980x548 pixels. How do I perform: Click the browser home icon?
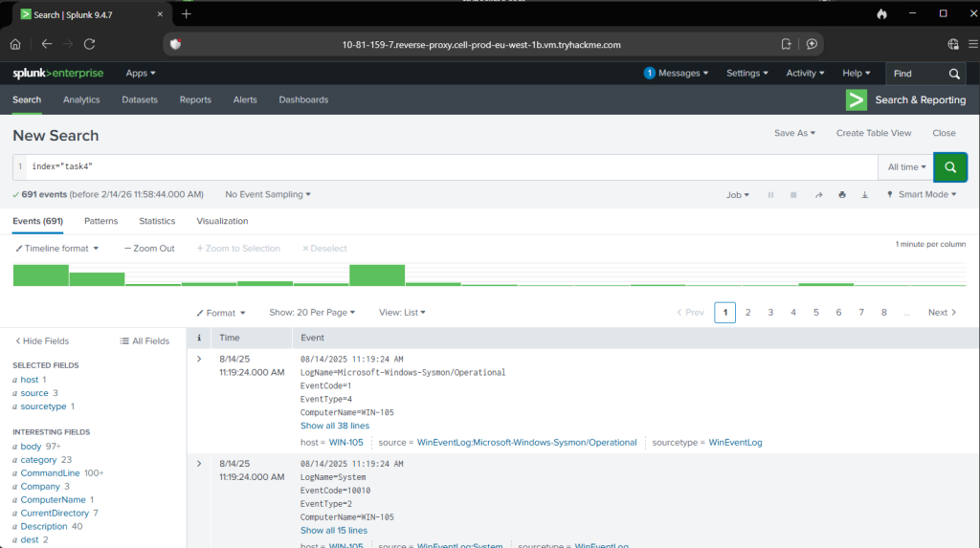[x=15, y=44]
